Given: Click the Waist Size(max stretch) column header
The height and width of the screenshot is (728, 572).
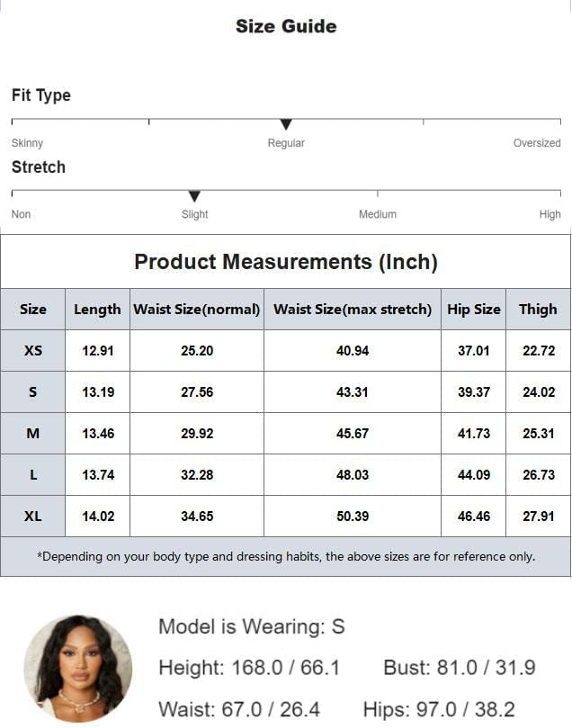Looking at the screenshot, I should click(353, 310).
